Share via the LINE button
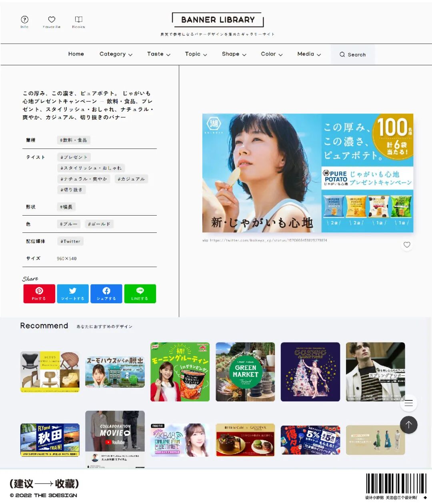The image size is (432, 504). click(x=140, y=294)
